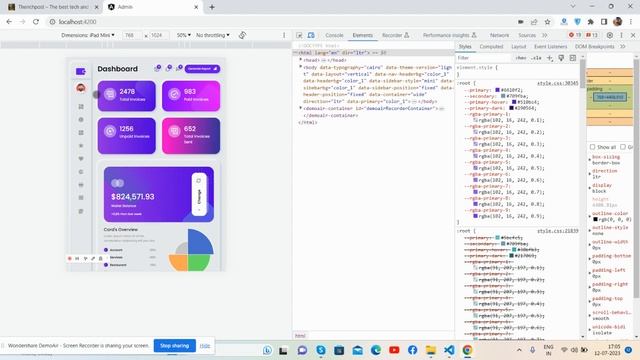Open the Recorder tab
This screenshot has width=640, height=360.
(x=395, y=35)
